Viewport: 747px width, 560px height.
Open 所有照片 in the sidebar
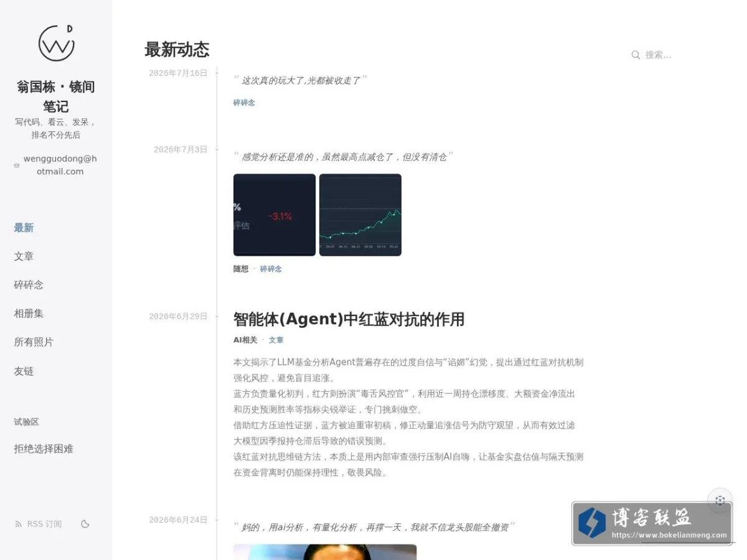[34, 342]
